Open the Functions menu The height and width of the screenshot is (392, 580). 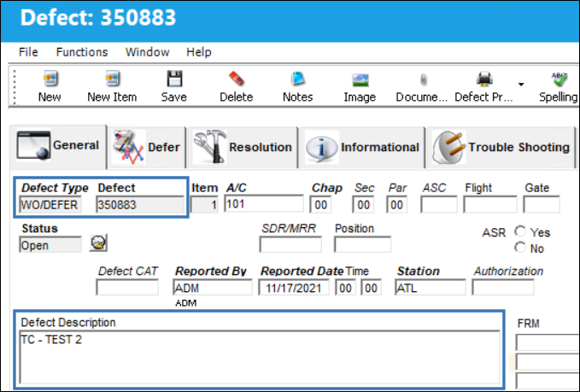coord(82,52)
